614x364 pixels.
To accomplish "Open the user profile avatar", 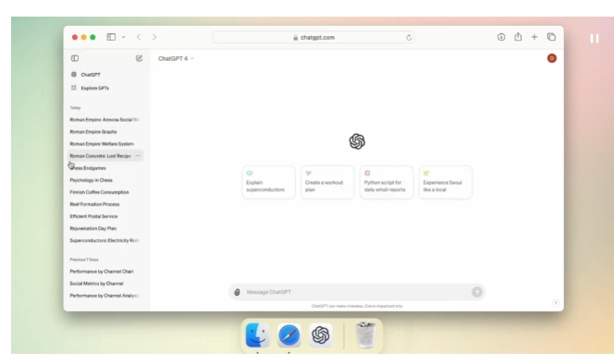I will click(x=552, y=58).
